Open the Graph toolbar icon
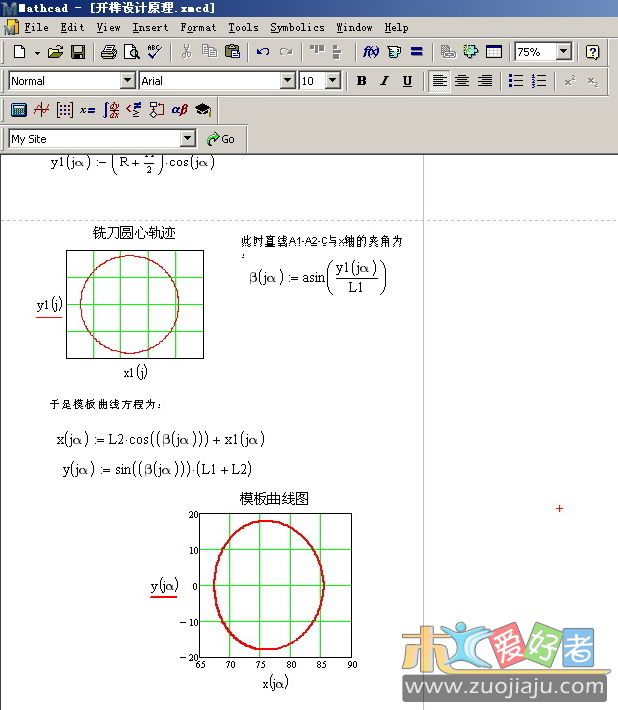This screenshot has height=710, width=618. [x=41, y=110]
